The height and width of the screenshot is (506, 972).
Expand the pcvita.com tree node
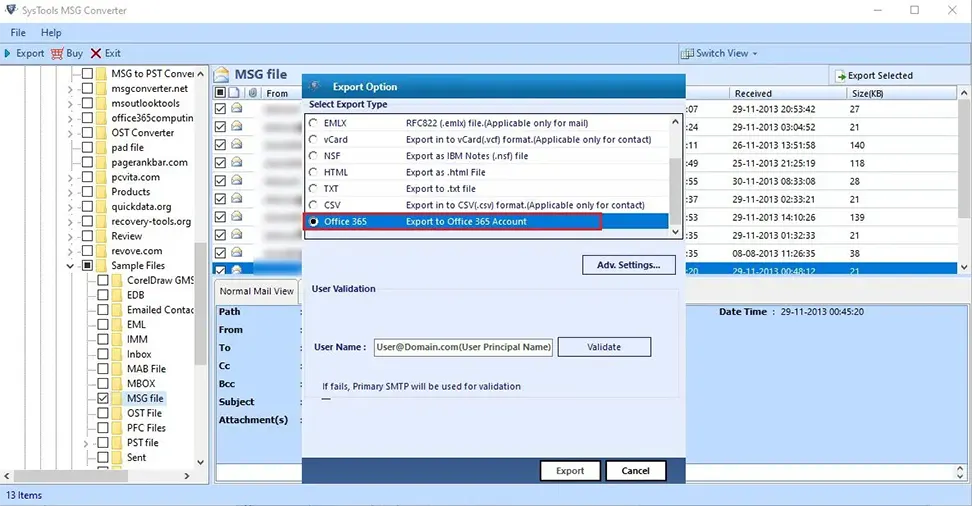(x=70, y=178)
